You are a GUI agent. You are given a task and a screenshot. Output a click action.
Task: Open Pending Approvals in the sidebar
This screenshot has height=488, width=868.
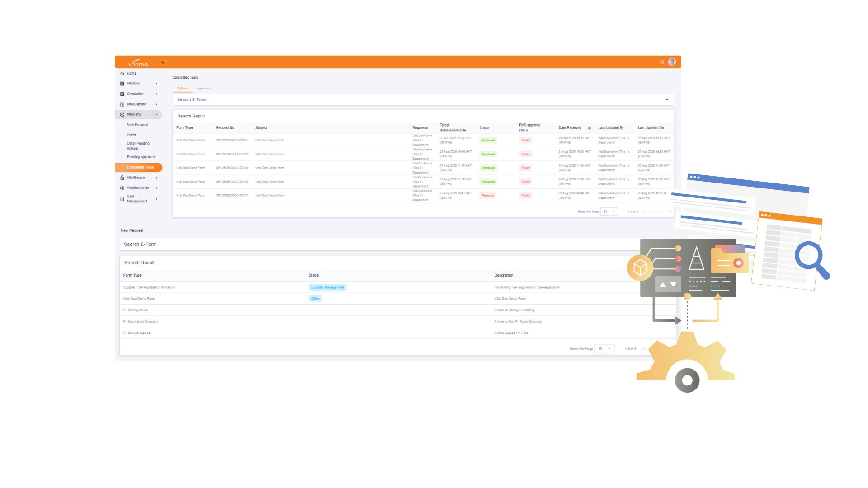141,157
